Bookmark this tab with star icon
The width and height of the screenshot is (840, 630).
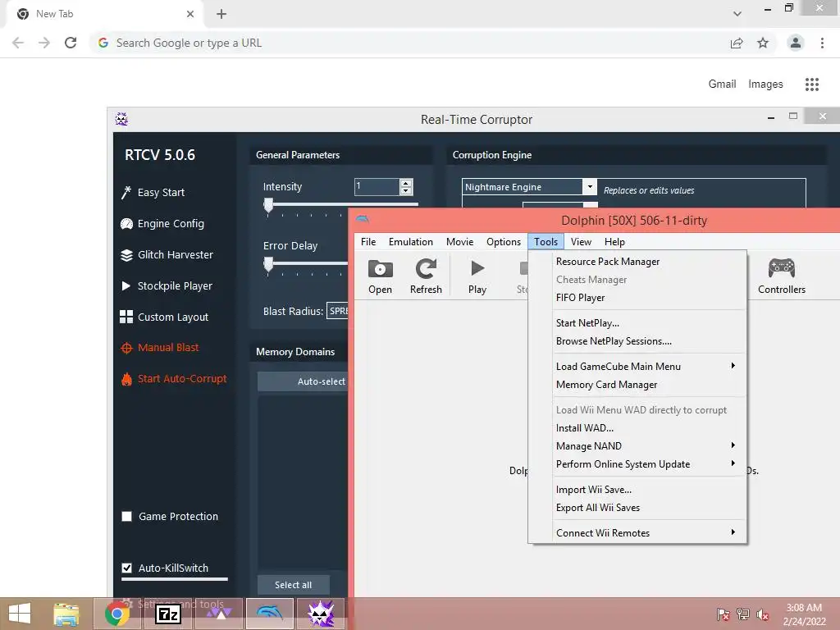tap(763, 43)
